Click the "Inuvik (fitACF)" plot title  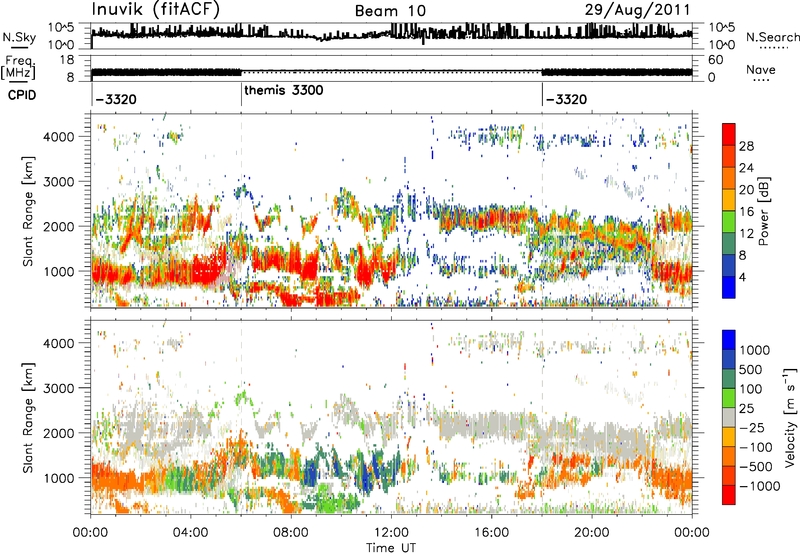tap(156, 10)
